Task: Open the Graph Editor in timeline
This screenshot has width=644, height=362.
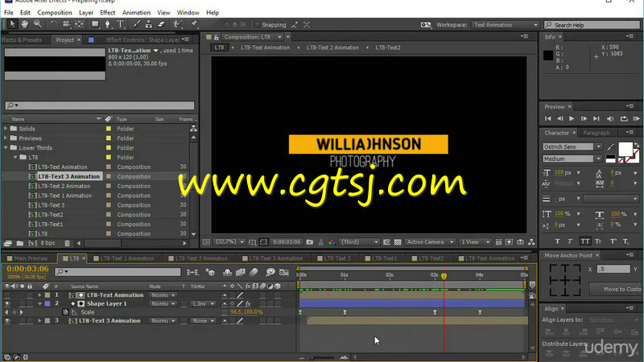Action: [x=284, y=272]
